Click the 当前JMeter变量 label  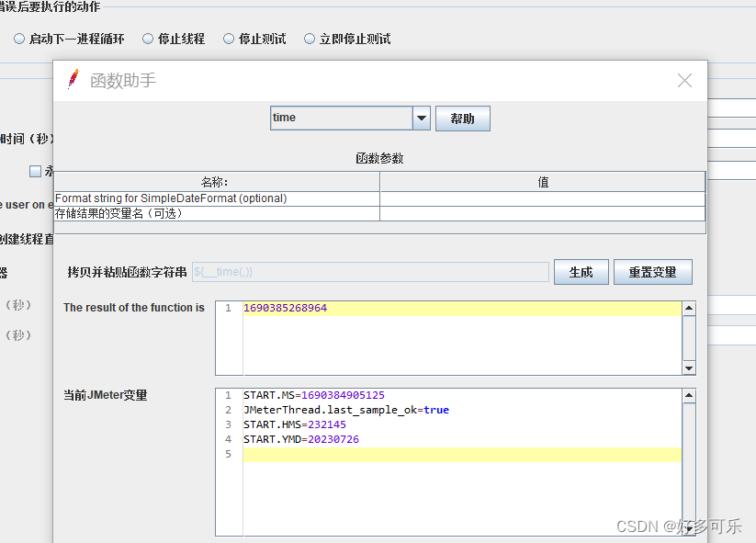pos(105,395)
